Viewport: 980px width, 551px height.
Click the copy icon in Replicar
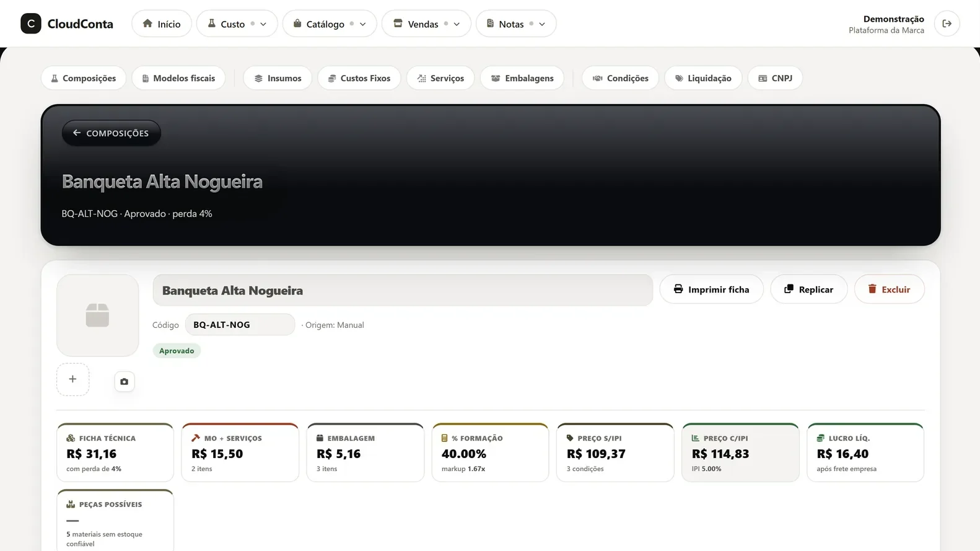point(789,289)
